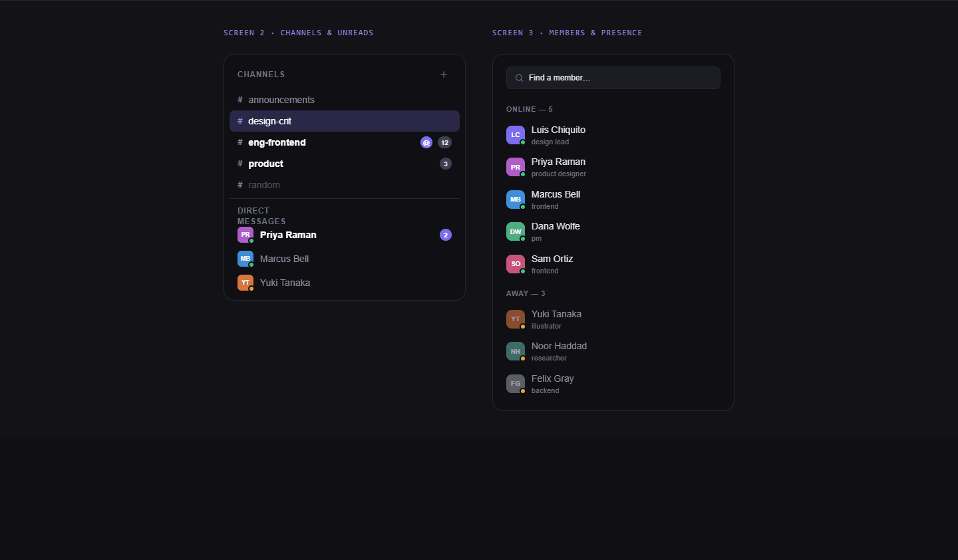Click Luis Chiquito's LC avatar
Image resolution: width=958 pixels, height=560 pixels.
[516, 135]
